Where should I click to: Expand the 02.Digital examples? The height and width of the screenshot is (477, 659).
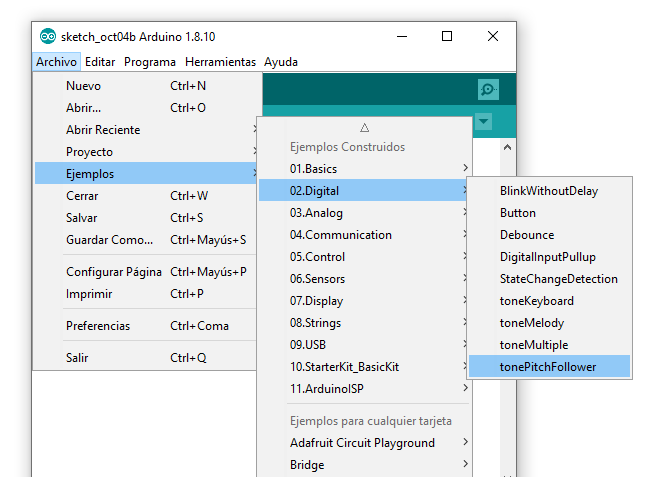click(x=364, y=191)
